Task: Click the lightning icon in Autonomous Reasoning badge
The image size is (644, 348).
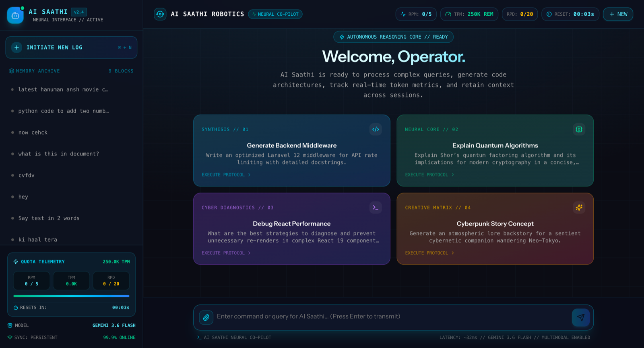Action: point(342,37)
